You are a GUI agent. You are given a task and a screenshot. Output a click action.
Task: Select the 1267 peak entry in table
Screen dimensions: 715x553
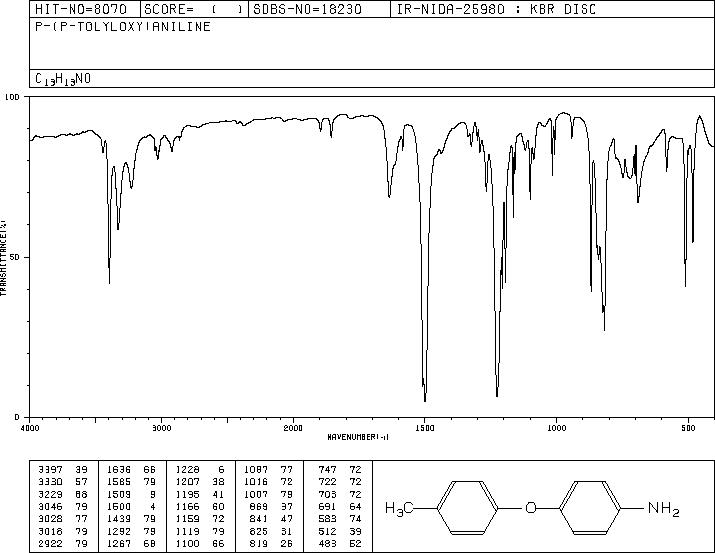click(131, 544)
